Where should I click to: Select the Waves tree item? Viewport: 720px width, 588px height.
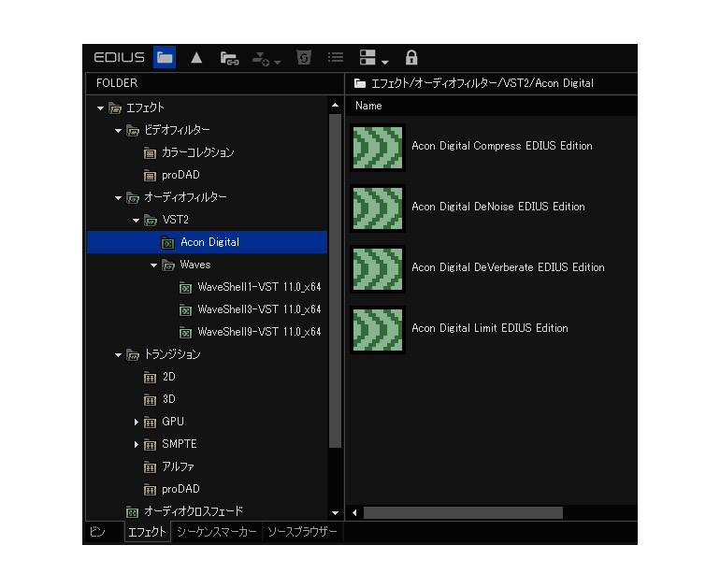(x=195, y=265)
